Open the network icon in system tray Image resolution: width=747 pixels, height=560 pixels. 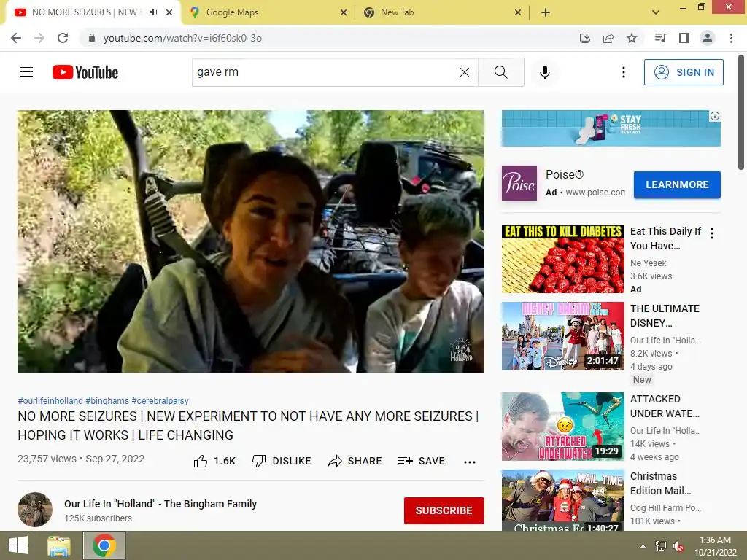(x=661, y=546)
